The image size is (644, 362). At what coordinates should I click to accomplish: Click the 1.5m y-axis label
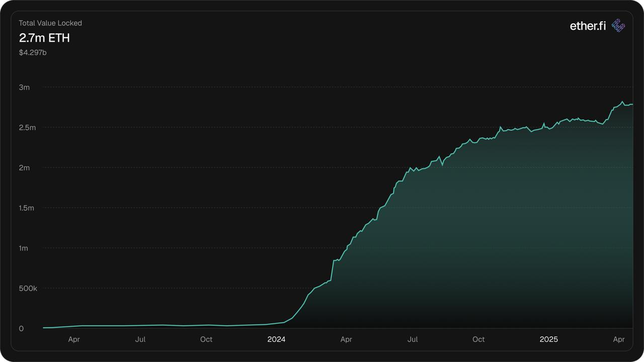click(27, 208)
